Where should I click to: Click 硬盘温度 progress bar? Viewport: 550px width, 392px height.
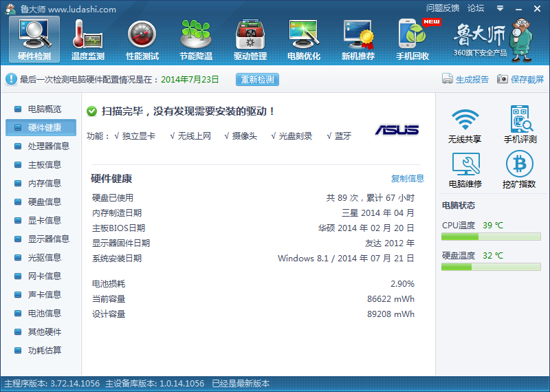click(491, 267)
